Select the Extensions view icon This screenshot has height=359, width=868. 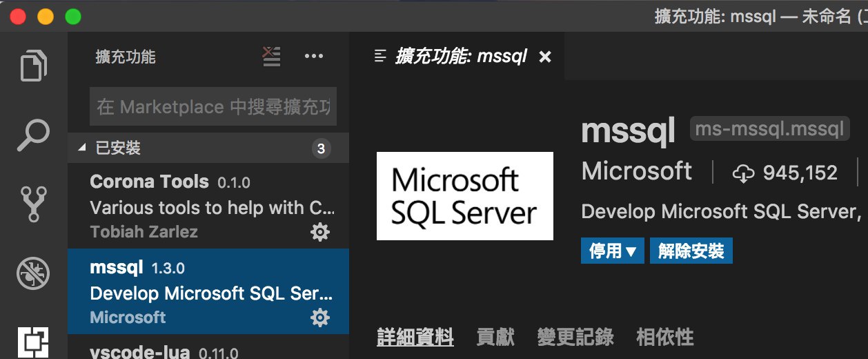[x=33, y=341]
